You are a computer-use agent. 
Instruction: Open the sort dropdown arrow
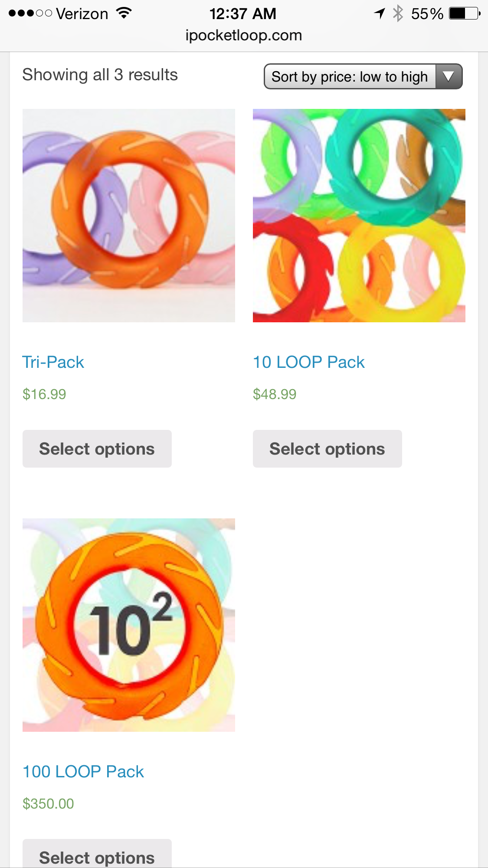click(449, 77)
